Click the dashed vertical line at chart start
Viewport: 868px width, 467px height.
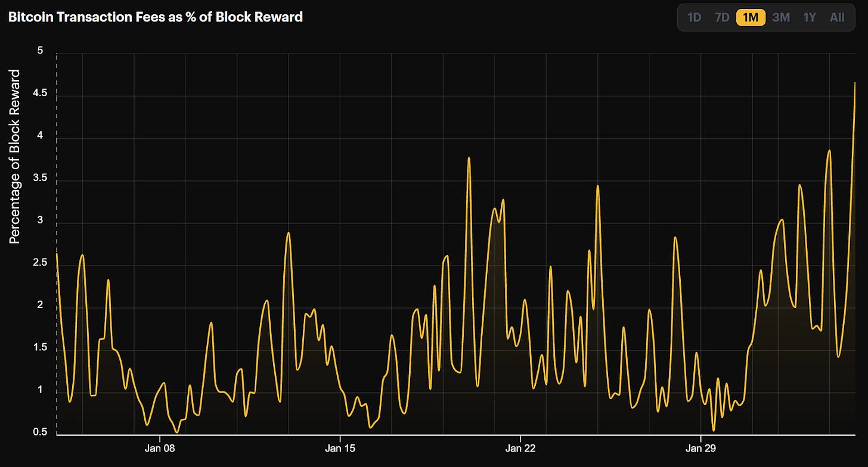point(57,179)
